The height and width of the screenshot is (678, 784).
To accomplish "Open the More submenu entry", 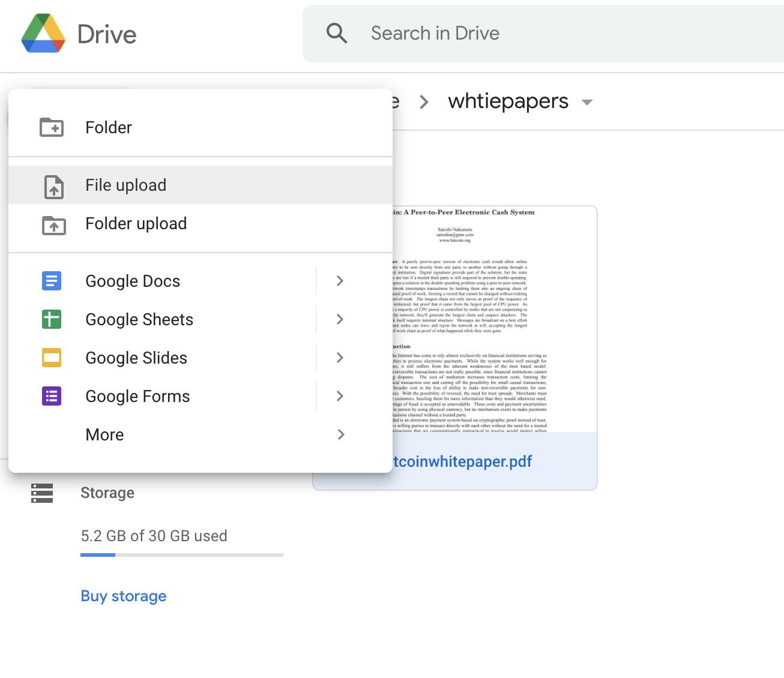I will [201, 434].
